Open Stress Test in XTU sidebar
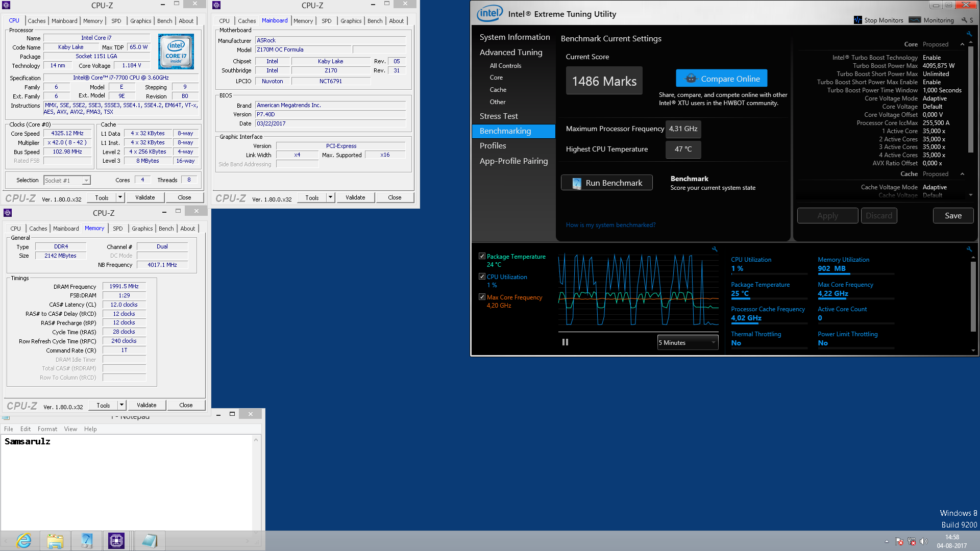The height and width of the screenshot is (551, 980). click(499, 116)
